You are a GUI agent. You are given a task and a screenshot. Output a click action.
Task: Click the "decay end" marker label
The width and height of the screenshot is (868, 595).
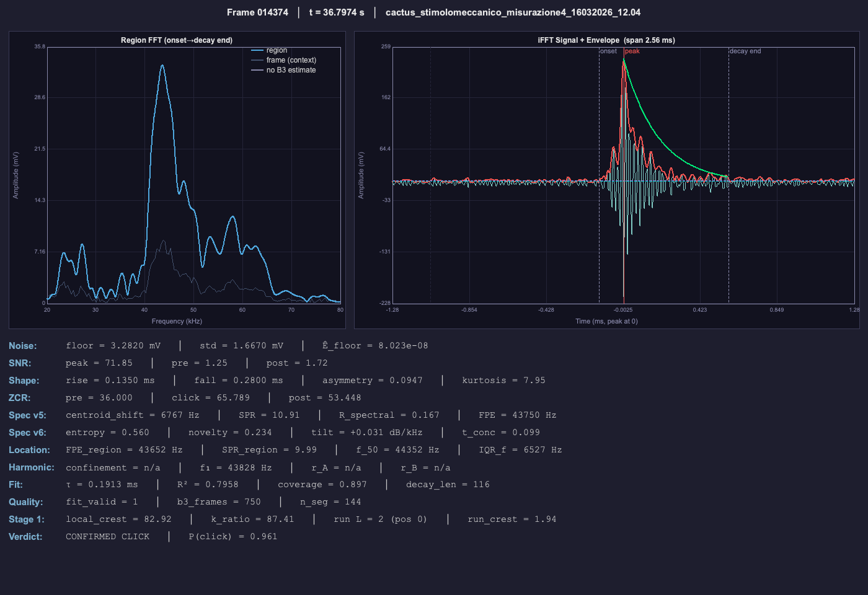point(745,51)
